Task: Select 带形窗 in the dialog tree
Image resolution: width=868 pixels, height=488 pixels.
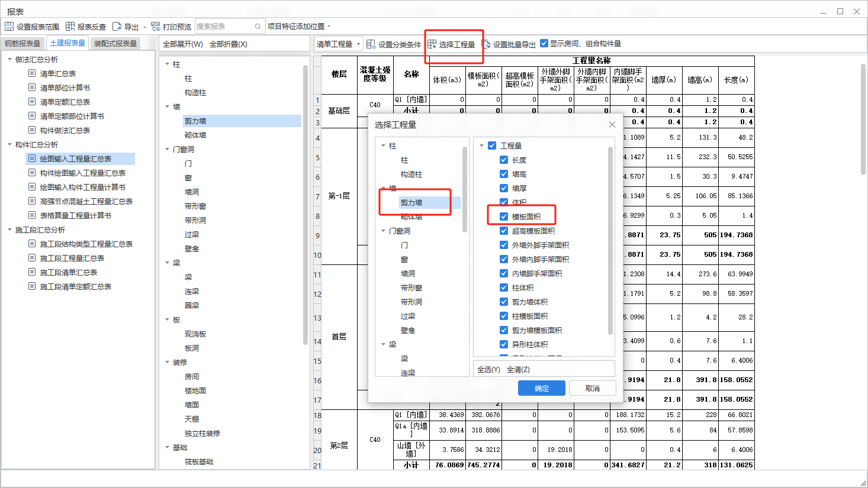Action: coord(412,287)
